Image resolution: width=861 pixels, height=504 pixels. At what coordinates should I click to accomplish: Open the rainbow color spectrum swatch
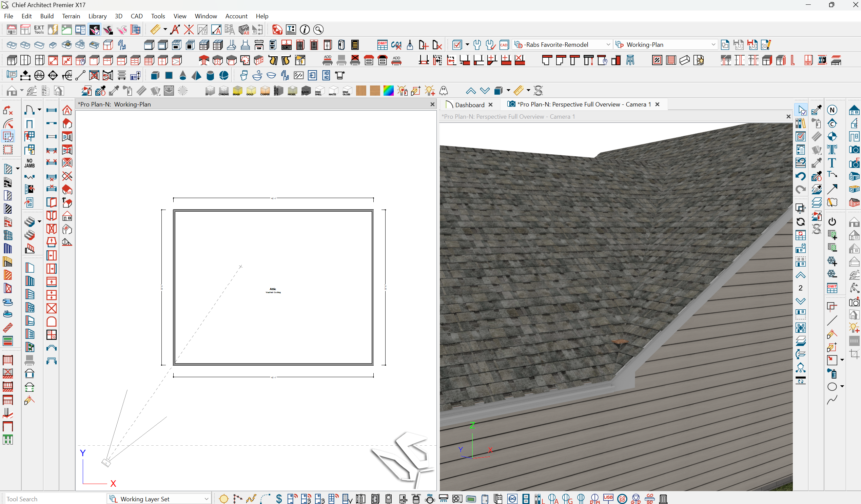[x=389, y=91]
